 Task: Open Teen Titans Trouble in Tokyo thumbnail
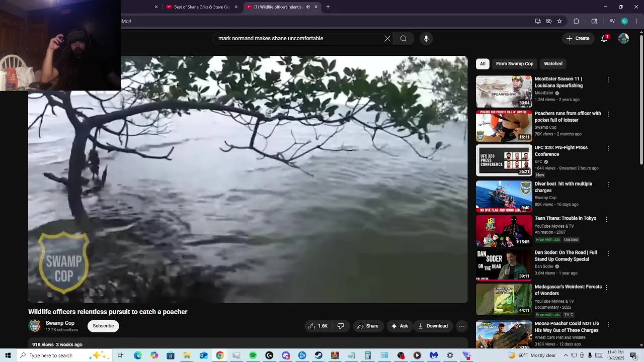coord(504,231)
